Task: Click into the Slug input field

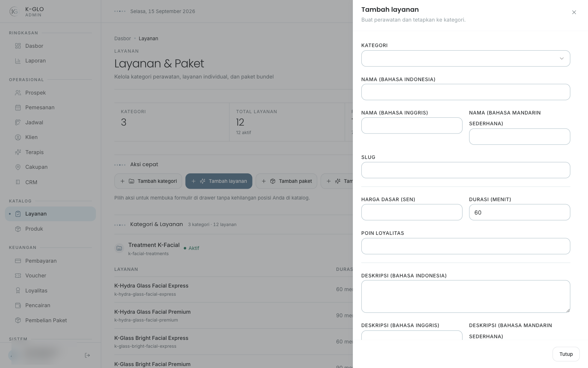Action: coord(465,170)
